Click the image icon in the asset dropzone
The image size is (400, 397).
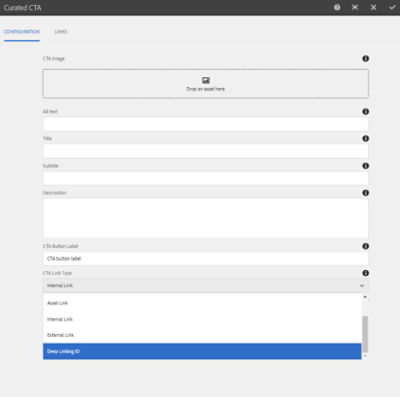[206, 80]
